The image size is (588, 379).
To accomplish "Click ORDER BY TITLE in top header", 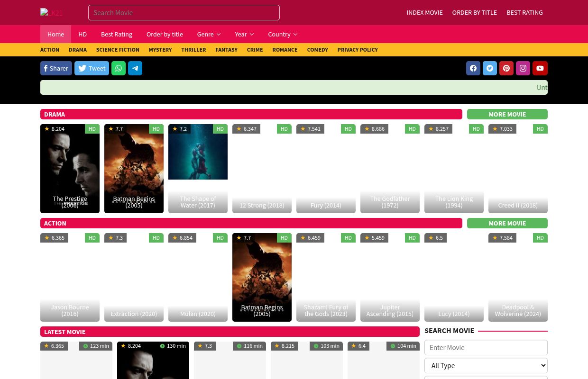I will (475, 12).
